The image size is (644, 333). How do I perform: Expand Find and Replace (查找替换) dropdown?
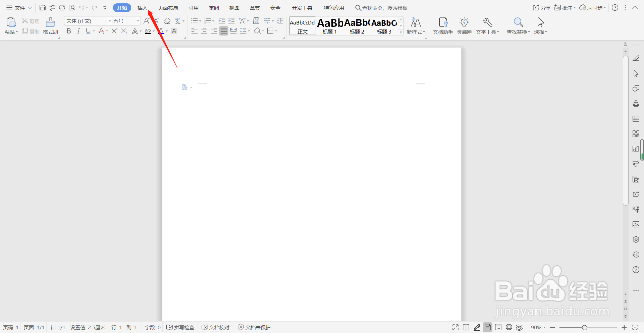[x=529, y=32]
